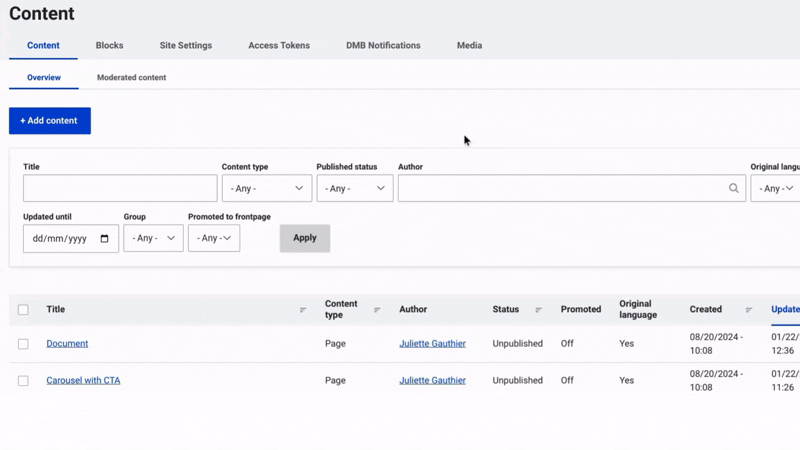Screen dimensions: 800x450
Task: Click the sort icon beside Content type header
Action: pos(377,310)
